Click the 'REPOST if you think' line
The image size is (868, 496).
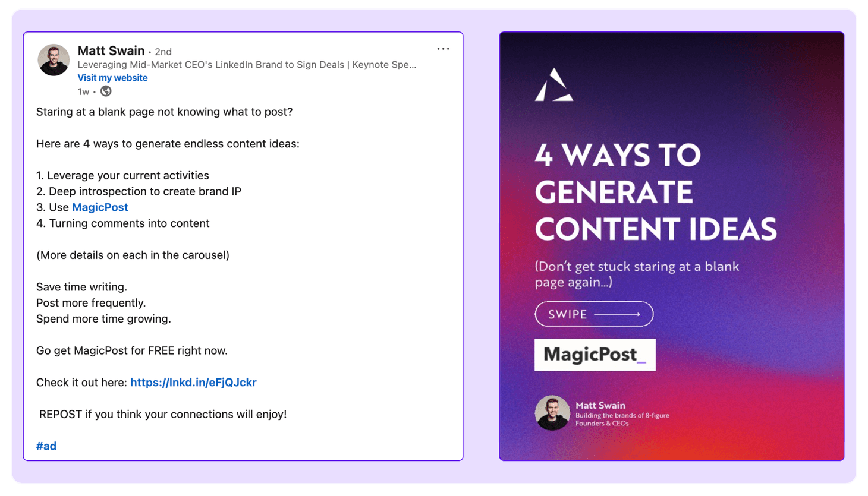(163, 415)
